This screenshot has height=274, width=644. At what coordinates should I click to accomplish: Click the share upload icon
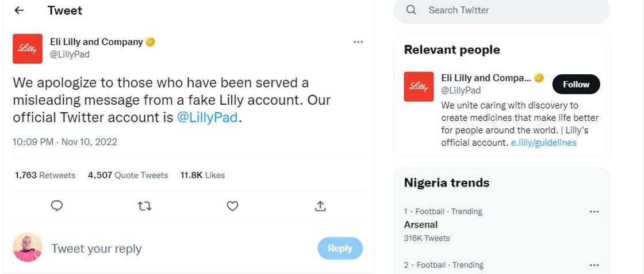(x=321, y=205)
